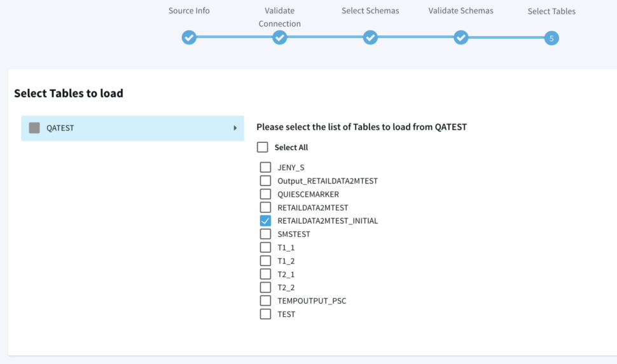Check the TEMPOUTPUT_PSC table checkbox
This screenshot has width=617, height=364.
265,301
